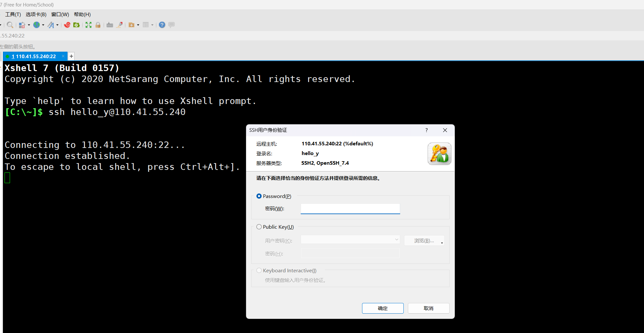Viewport: 644px width, 333px height.
Task: Open the 用户密钥(K) combo box
Action: 350,240
